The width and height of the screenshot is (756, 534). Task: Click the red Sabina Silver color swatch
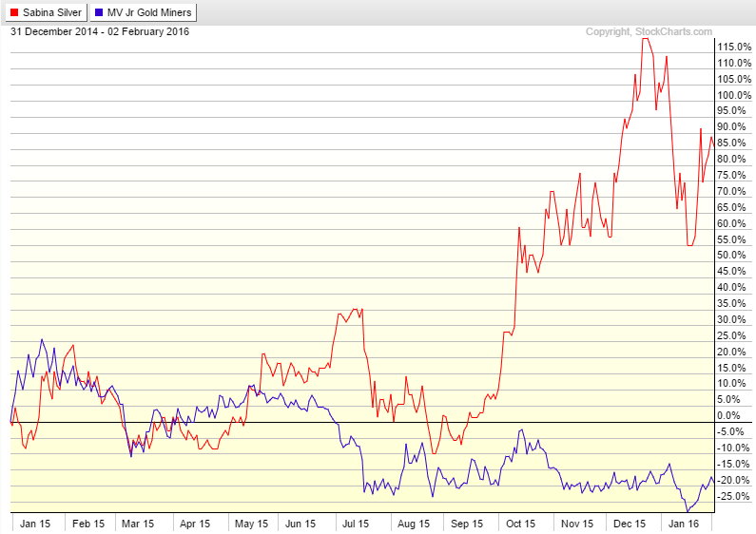[14, 12]
